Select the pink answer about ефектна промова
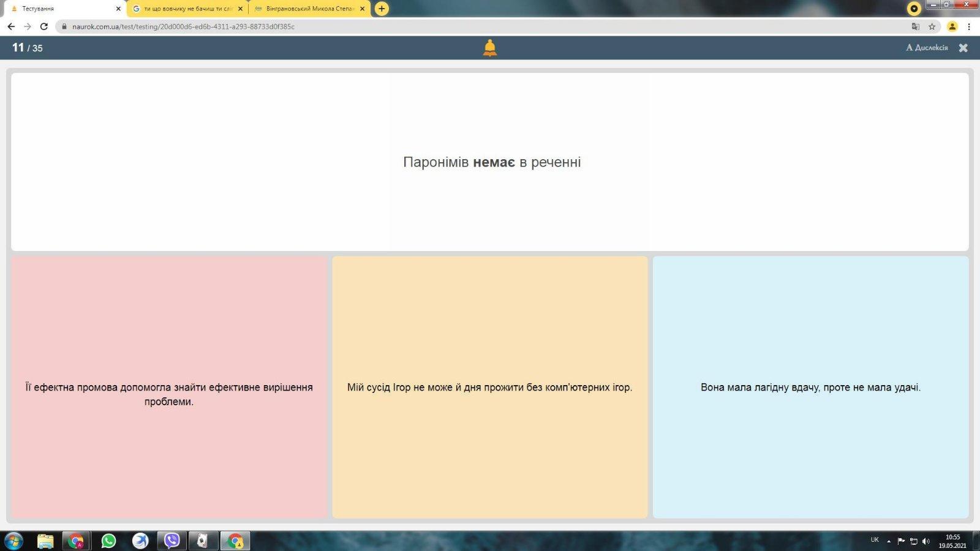The image size is (980, 551). (x=169, y=387)
